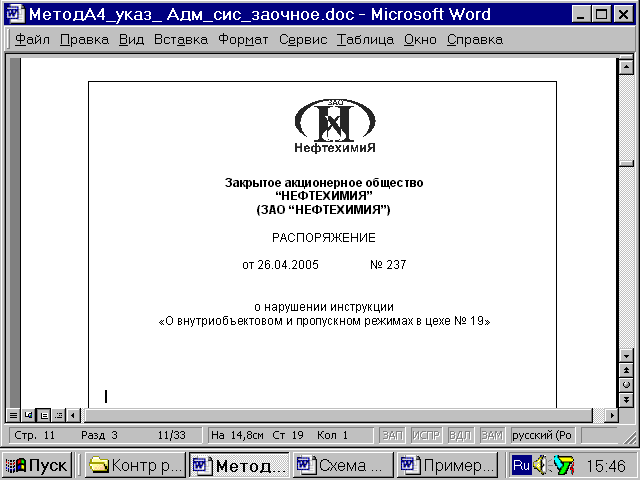The image size is (640, 480).
Task: Switch to Контр р... folder taskbar button
Action: [135, 465]
